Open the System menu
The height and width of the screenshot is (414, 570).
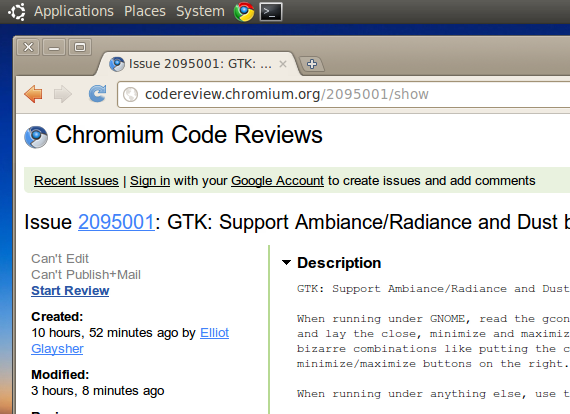coord(200,11)
